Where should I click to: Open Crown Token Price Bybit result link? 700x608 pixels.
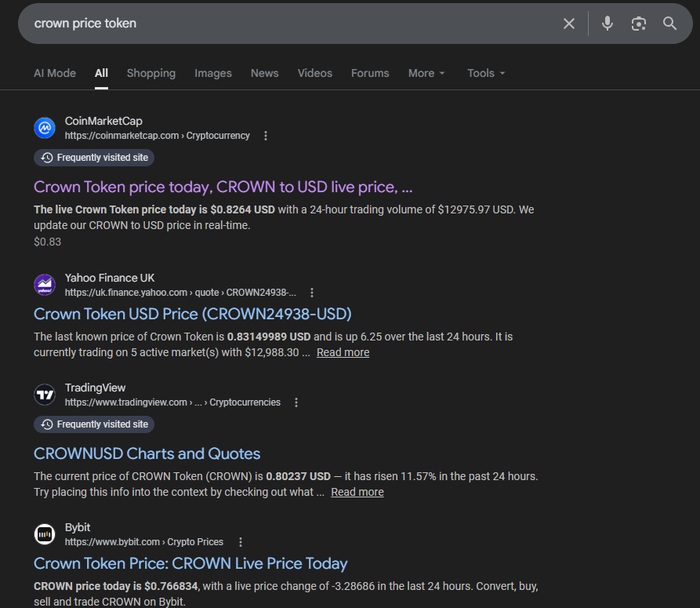pyautogui.click(x=190, y=564)
